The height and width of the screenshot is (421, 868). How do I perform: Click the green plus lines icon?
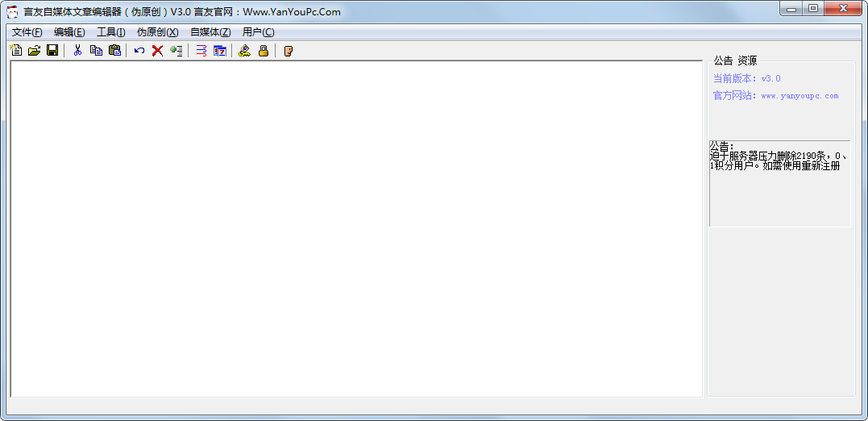[176, 51]
